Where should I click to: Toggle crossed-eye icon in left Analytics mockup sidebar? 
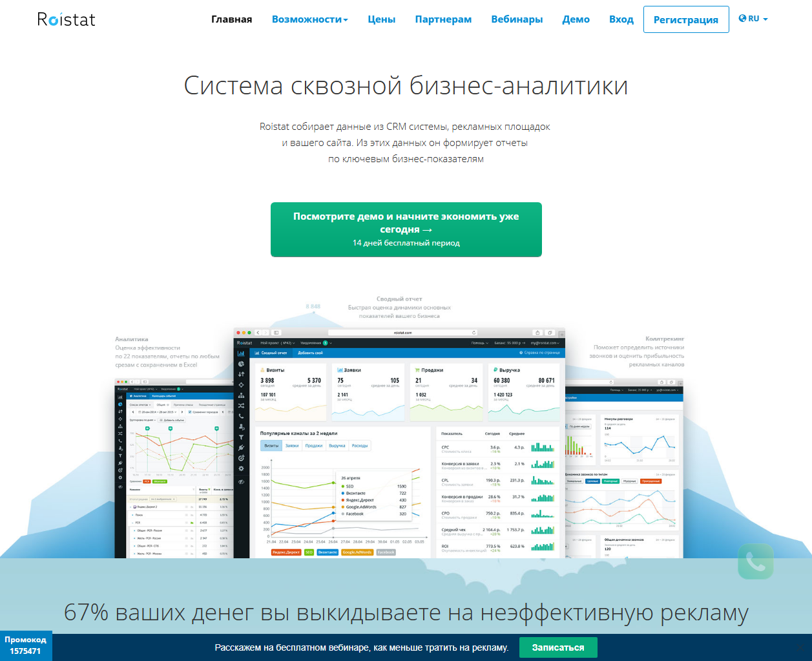pos(120,487)
